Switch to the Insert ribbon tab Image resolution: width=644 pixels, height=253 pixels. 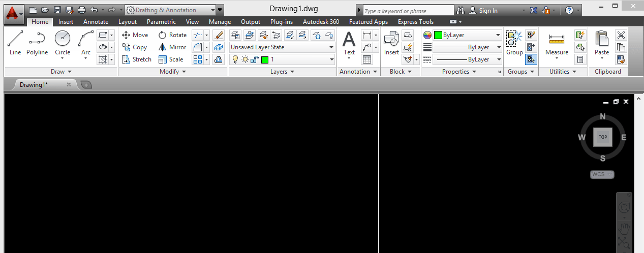pyautogui.click(x=66, y=22)
